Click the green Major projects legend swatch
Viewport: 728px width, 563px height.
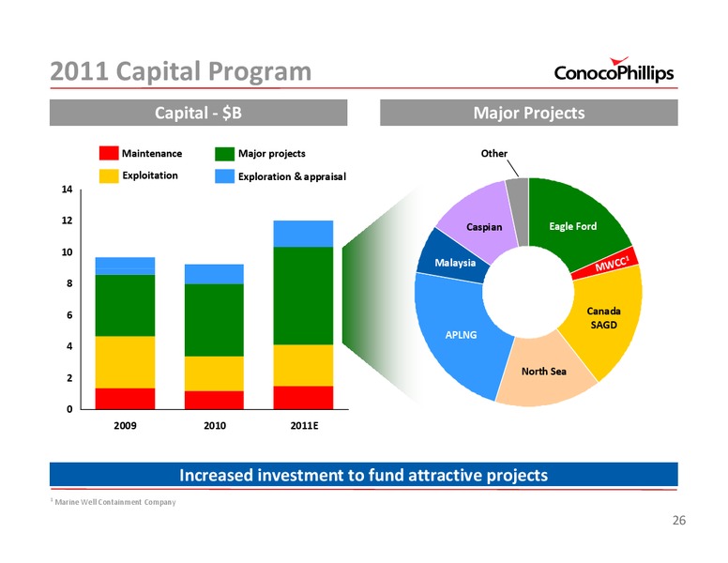coord(224,154)
